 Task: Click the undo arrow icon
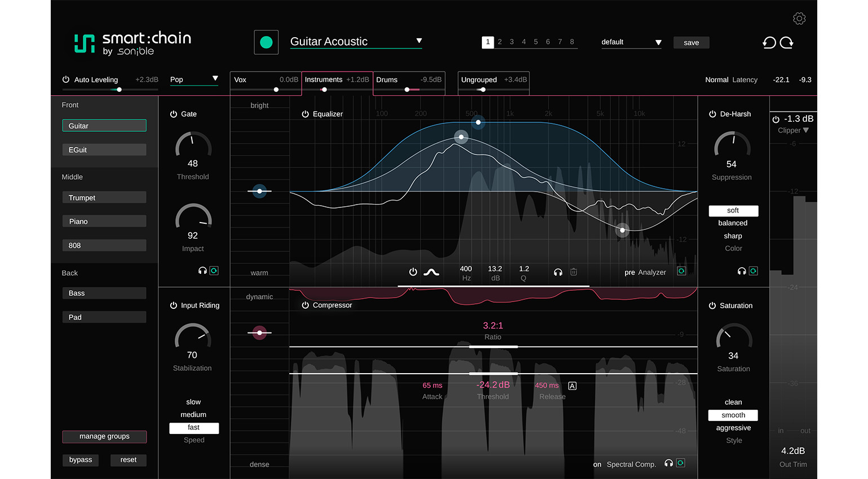[x=769, y=43]
